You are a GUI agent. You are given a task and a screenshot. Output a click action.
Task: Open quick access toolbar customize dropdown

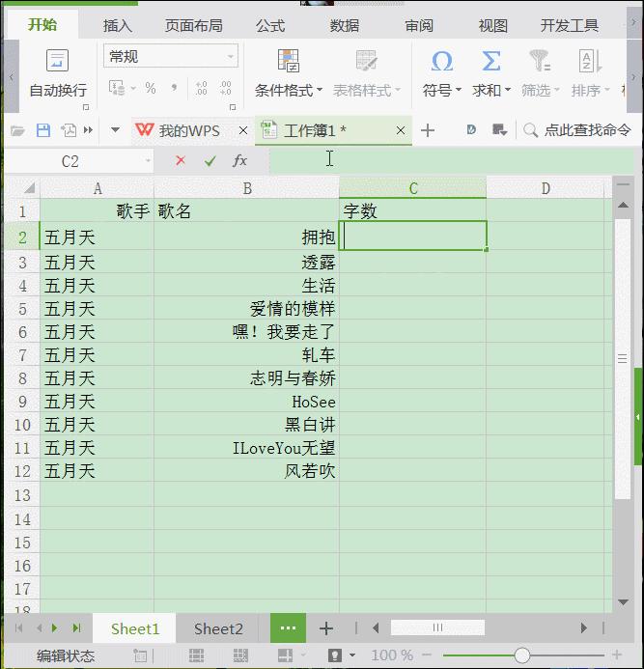click(x=115, y=129)
